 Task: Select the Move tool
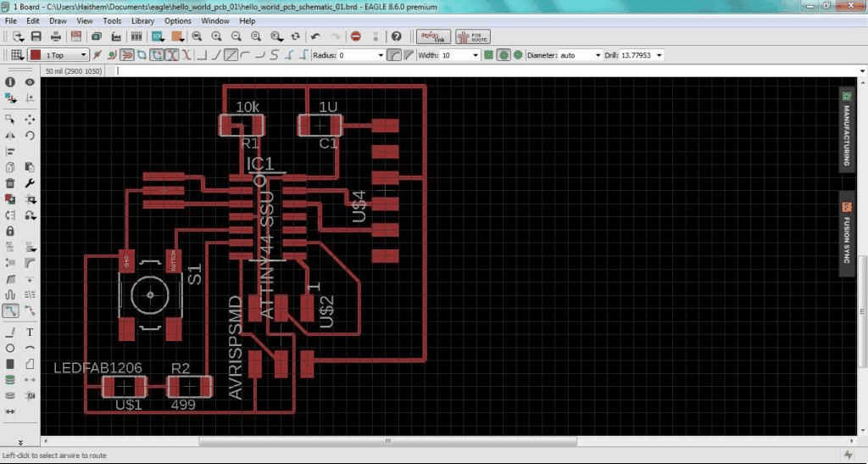(30, 119)
